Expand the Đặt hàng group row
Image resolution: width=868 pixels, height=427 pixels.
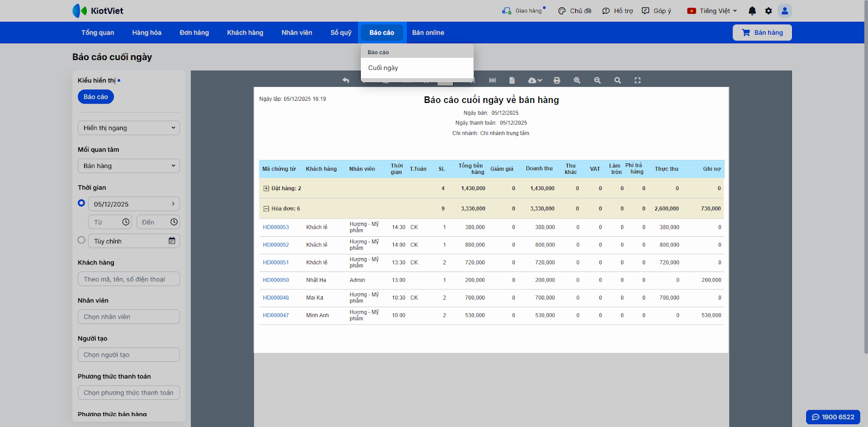click(266, 189)
